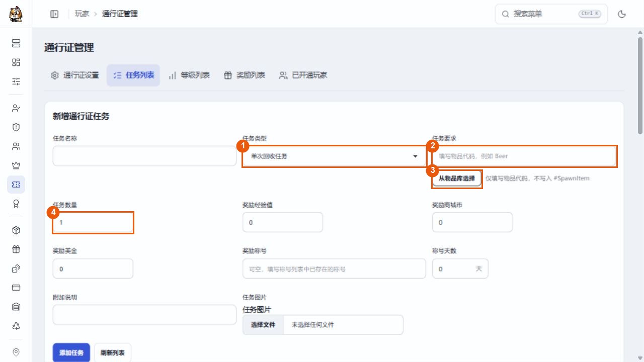Focus the 奖励经验值 input field
The width and height of the screenshot is (644, 362).
[283, 222]
